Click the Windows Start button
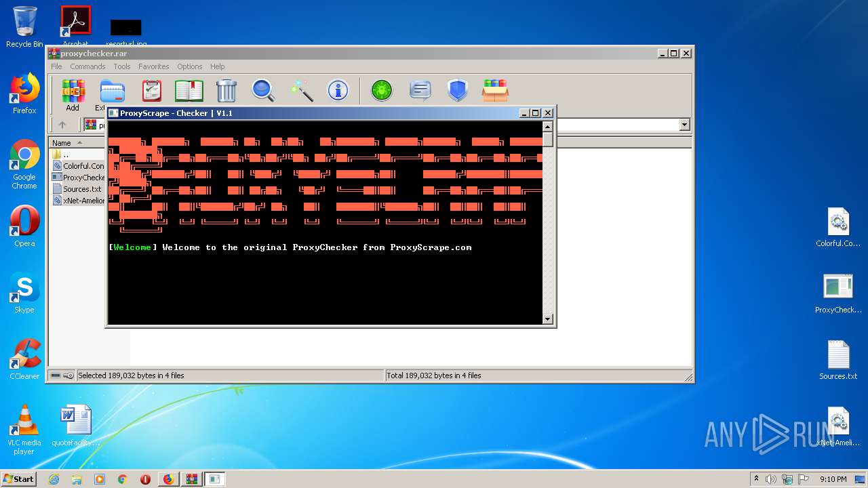The width and height of the screenshot is (868, 488). 19,479
